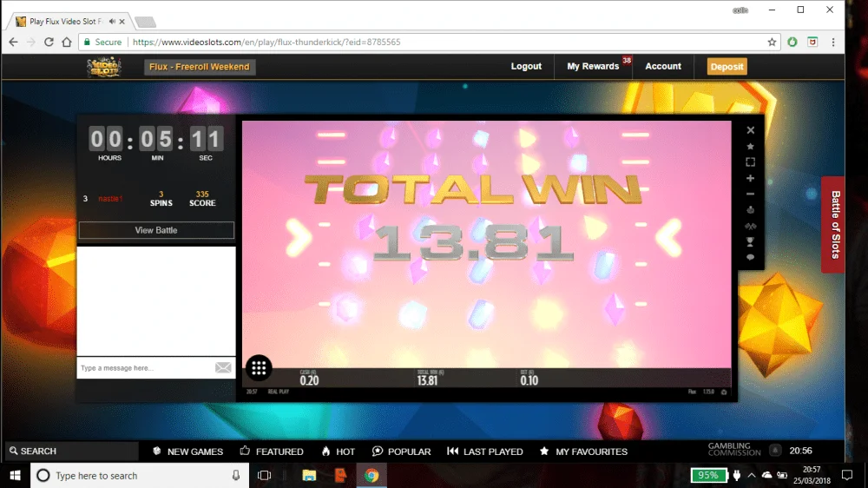Click the Flux - Freeroll Weekend label
This screenshot has width=868, height=488.
[200, 67]
